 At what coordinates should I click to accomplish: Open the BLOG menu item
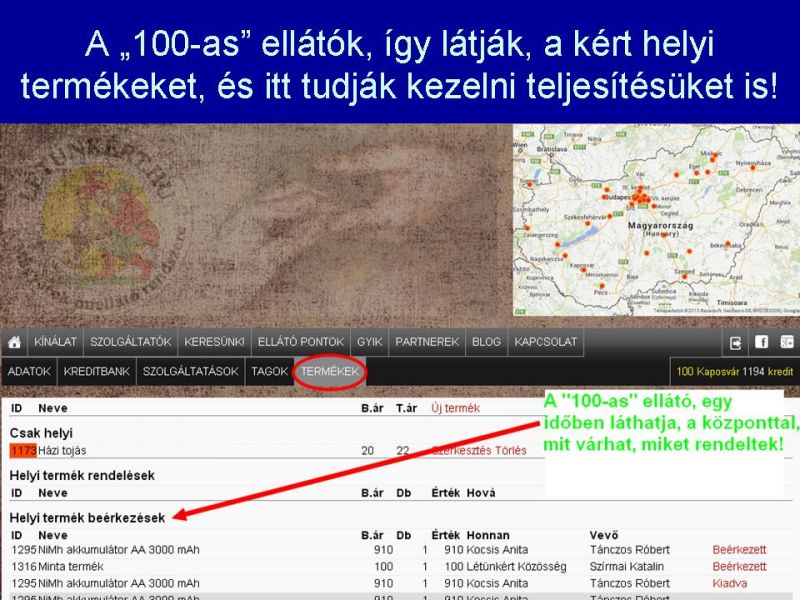point(486,342)
